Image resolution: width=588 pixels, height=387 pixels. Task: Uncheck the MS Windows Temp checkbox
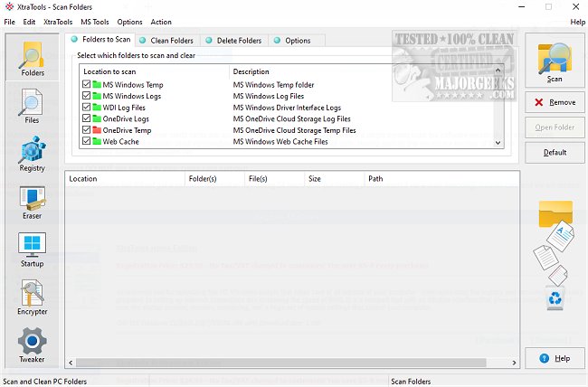(86, 84)
